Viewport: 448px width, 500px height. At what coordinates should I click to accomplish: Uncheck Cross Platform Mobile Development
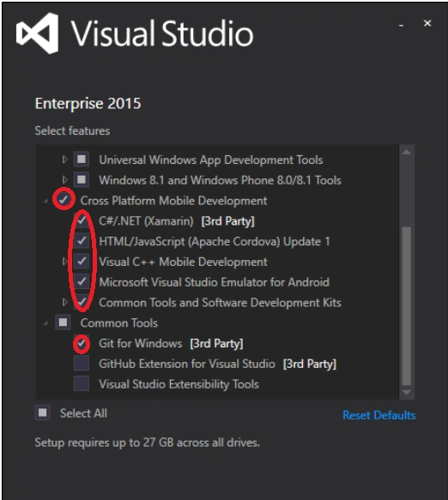(x=64, y=200)
